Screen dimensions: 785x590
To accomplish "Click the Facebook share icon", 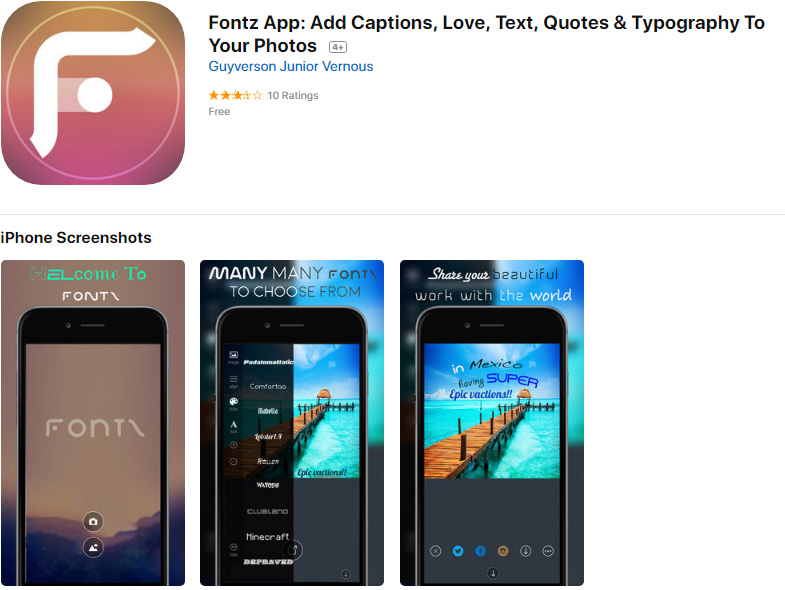I will tap(481, 551).
